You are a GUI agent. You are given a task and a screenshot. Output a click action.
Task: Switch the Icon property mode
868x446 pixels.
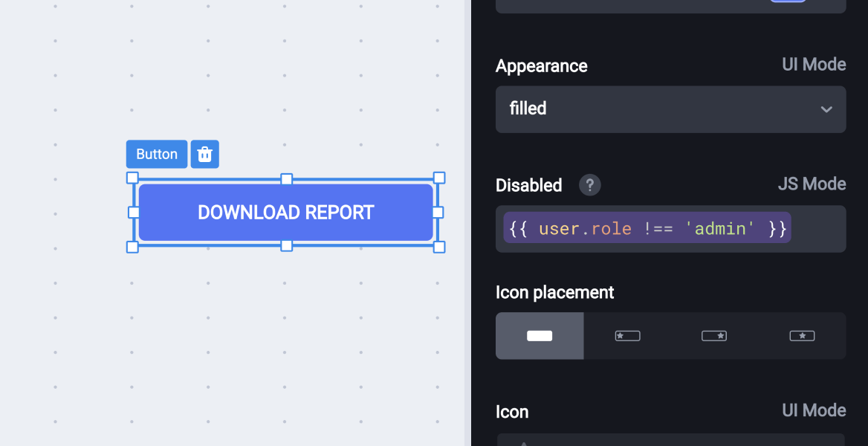[814, 410]
